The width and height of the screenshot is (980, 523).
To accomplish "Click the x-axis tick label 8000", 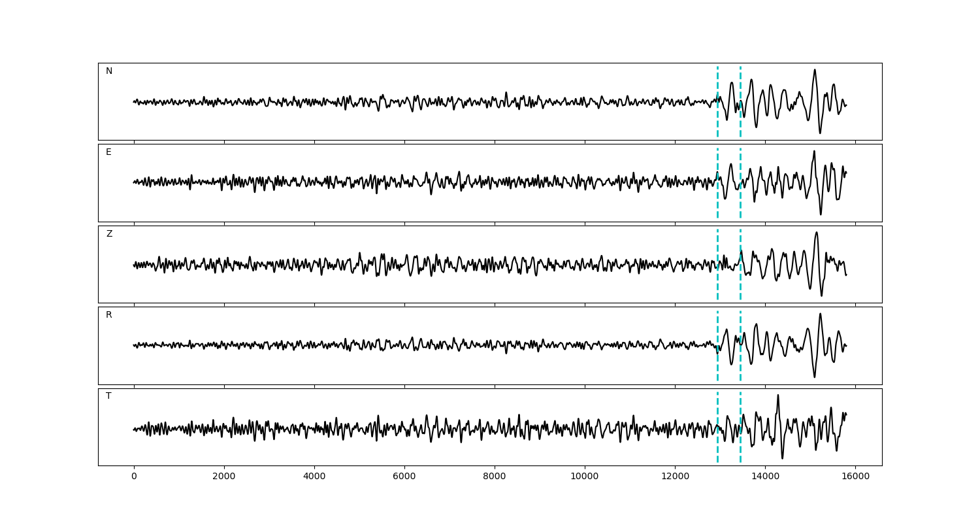I will tap(495, 477).
